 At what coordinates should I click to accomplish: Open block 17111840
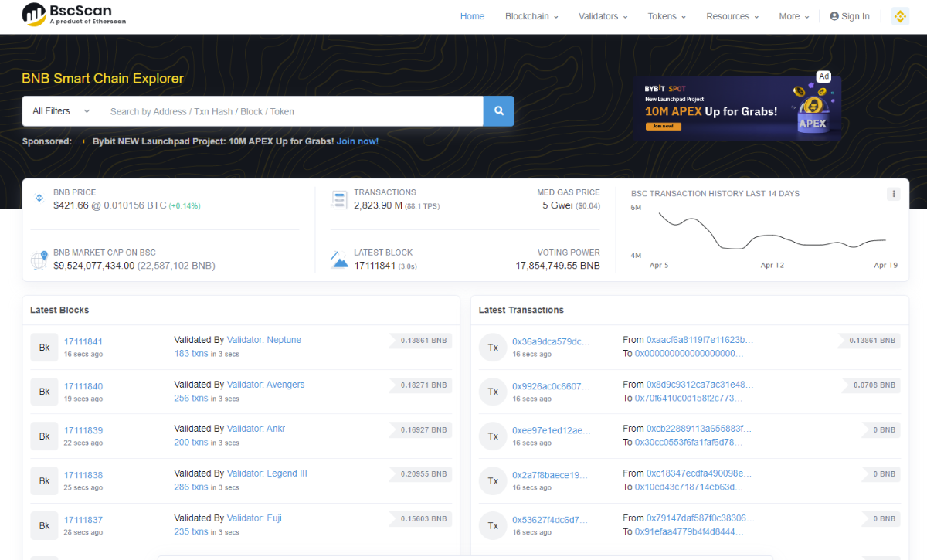[83, 386]
